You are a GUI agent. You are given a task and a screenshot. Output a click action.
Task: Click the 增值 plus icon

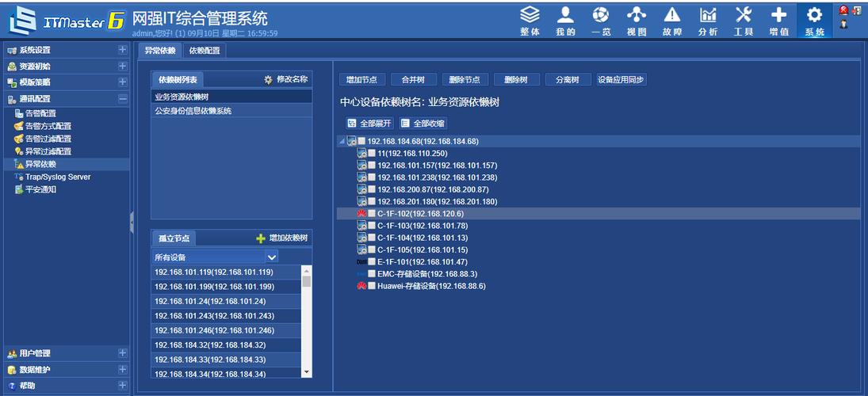(x=779, y=16)
